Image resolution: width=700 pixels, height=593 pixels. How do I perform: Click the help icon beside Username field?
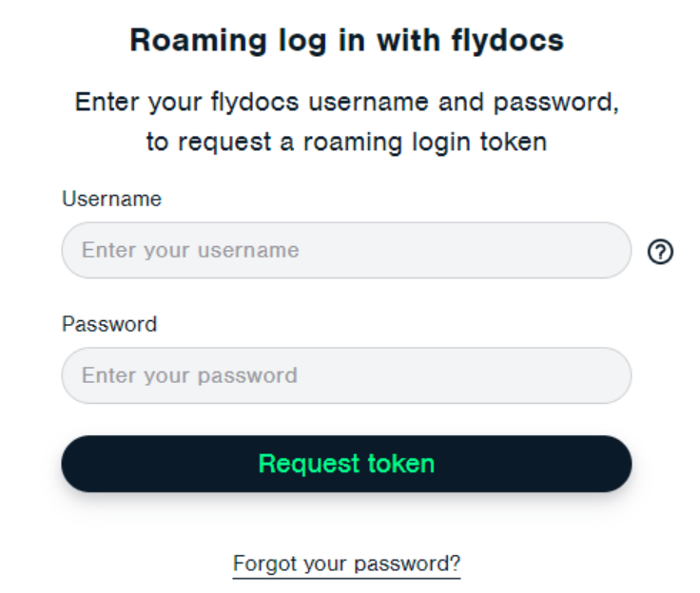click(660, 251)
